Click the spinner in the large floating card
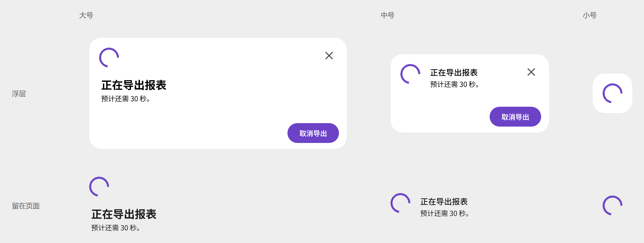The height and width of the screenshot is (243, 644). tap(109, 58)
